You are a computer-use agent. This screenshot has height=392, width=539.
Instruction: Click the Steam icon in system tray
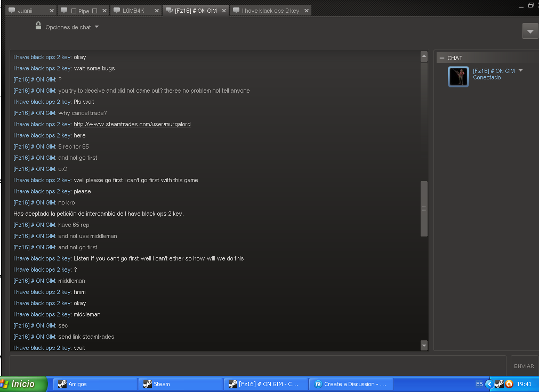[x=500, y=384]
